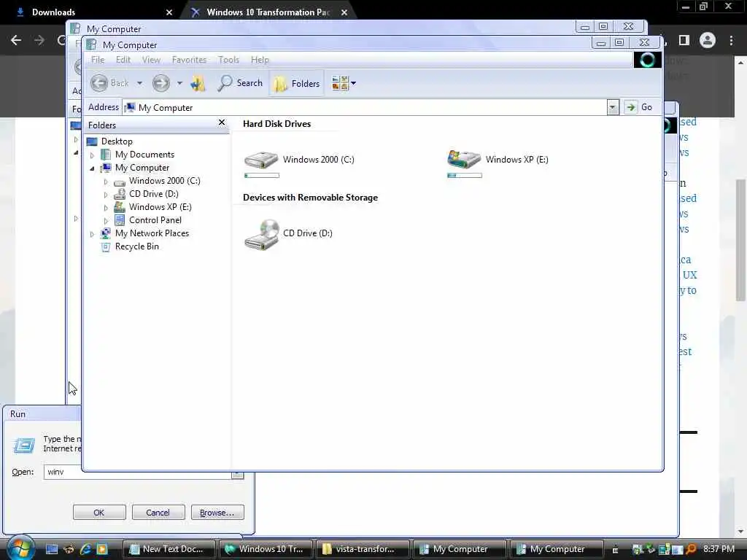Open the View menu
Viewport: 747px width, 560px height.
[x=151, y=60]
